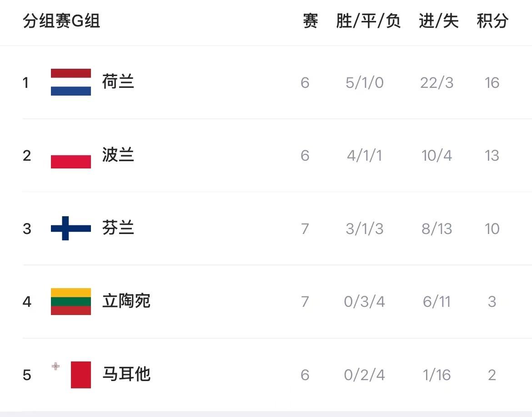Open the 波兰 team name

(118, 156)
